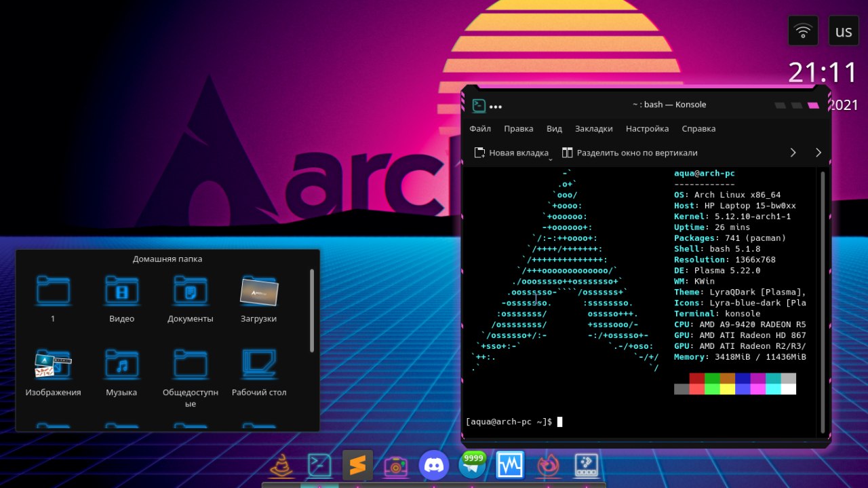Expand the dropdown arrow beside Новая вкладка
Viewport: 868px width, 488px height.
[x=551, y=159]
